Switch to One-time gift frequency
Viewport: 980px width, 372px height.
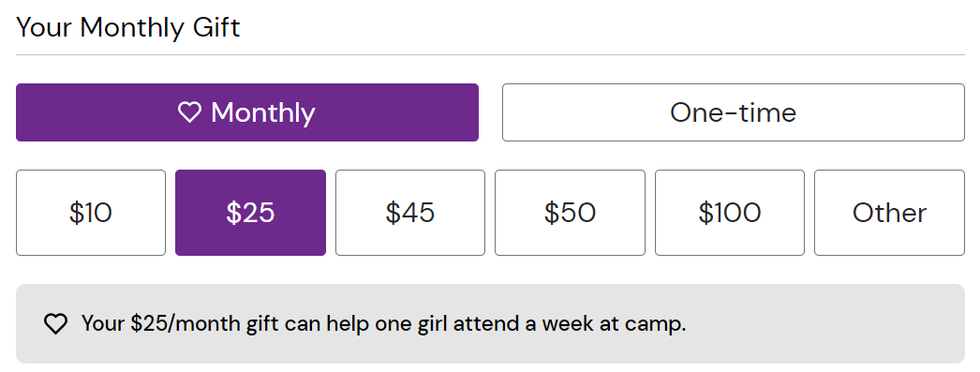coord(733,112)
